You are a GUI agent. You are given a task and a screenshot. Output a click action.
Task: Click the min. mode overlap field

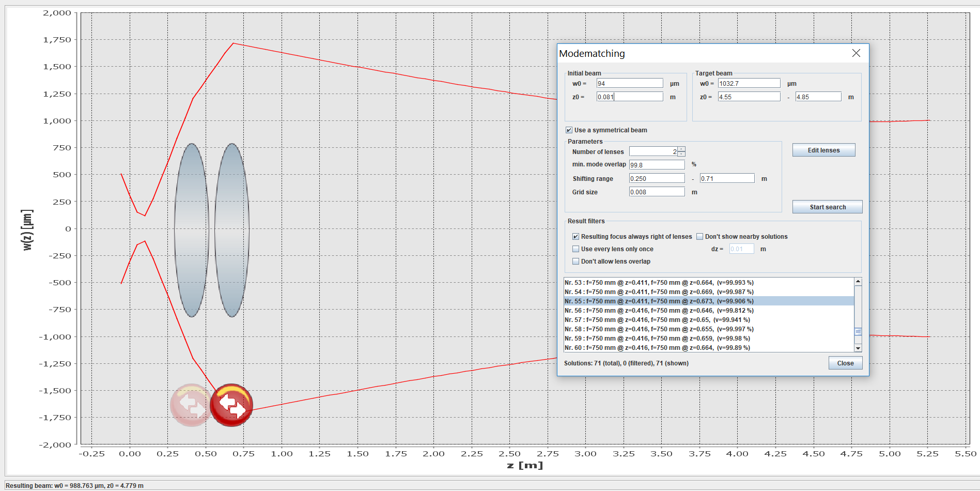(657, 165)
